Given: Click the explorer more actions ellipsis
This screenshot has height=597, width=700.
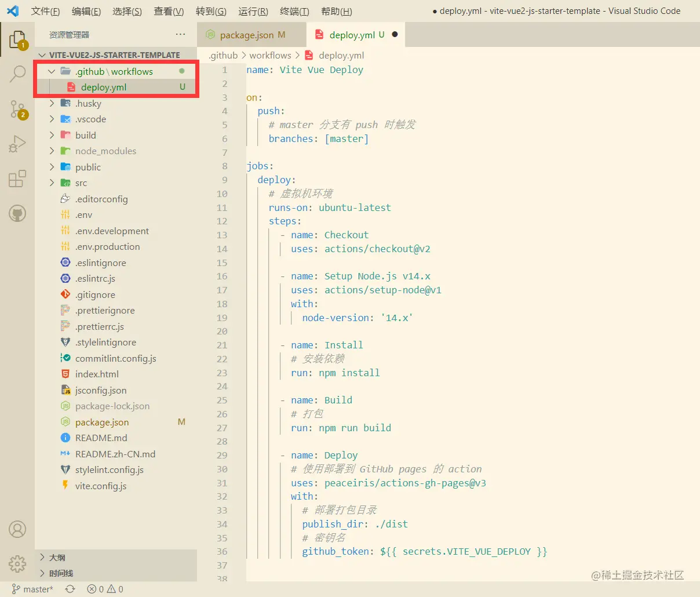Looking at the screenshot, I should 181,34.
